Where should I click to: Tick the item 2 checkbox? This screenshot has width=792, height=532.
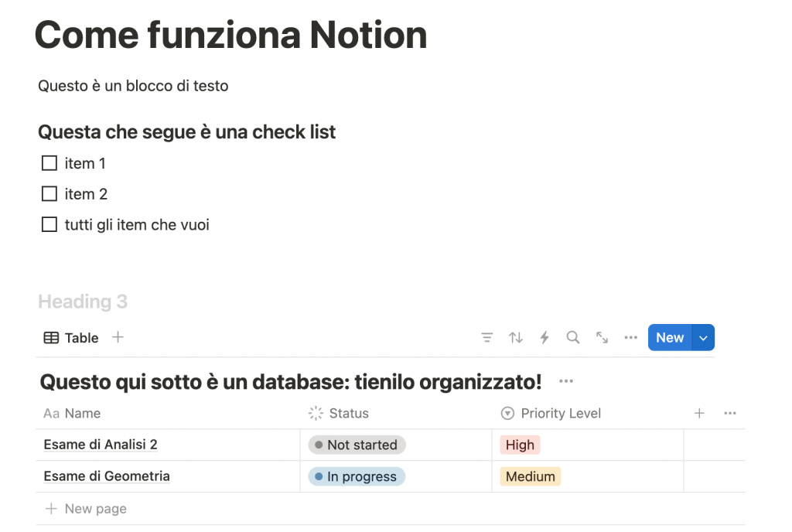tap(49, 194)
